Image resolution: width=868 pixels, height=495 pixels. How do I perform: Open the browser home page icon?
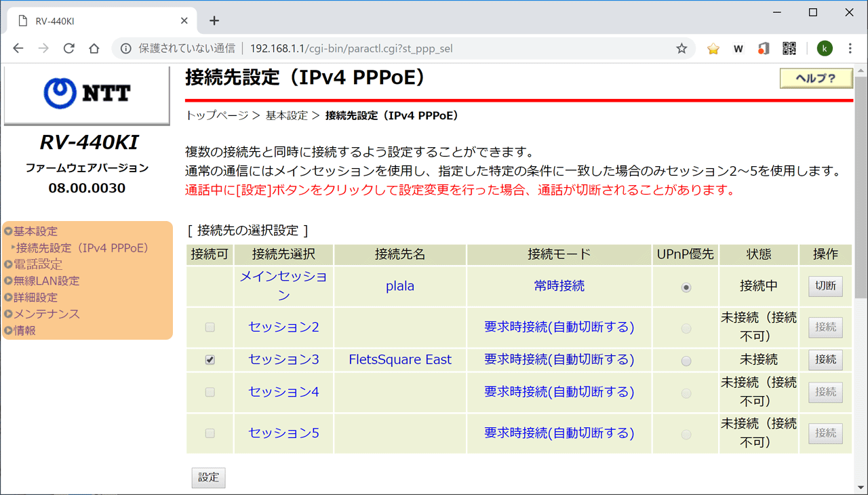point(94,49)
